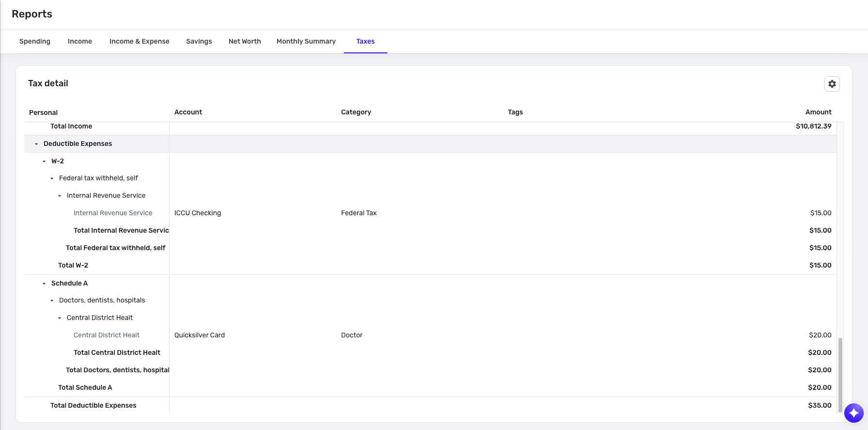Image resolution: width=868 pixels, height=430 pixels.
Task: Click the Total Schedule A $20.00 amount
Action: point(820,387)
